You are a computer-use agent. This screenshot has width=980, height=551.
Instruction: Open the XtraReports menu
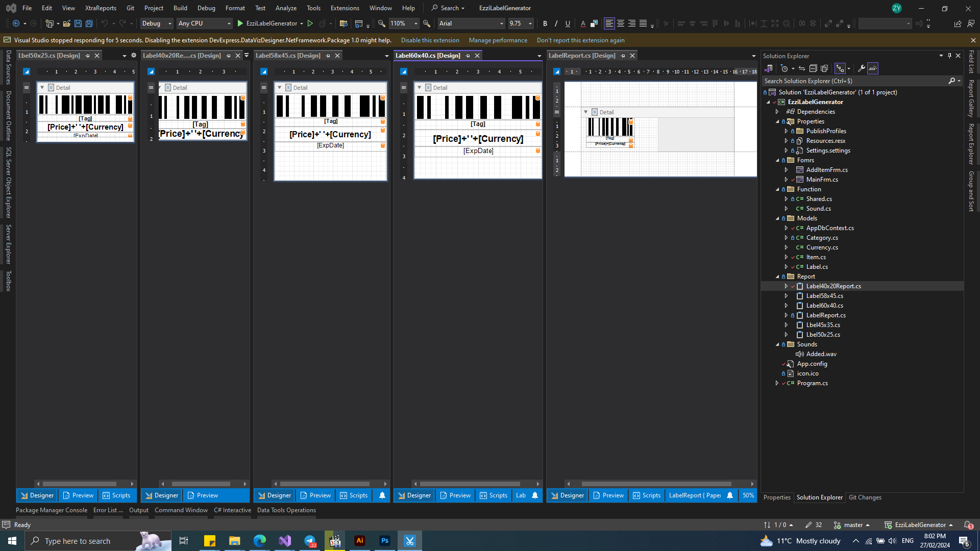(x=101, y=8)
